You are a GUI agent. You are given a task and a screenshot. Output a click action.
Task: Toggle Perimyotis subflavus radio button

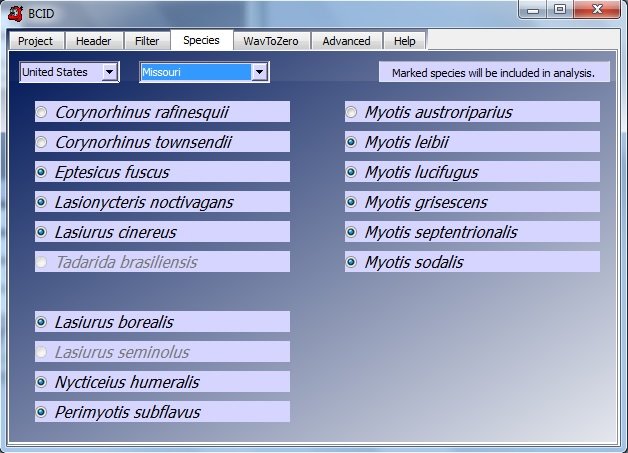point(41,412)
